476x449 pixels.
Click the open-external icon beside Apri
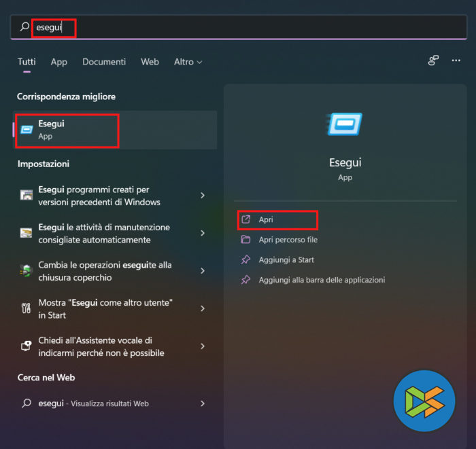point(245,219)
